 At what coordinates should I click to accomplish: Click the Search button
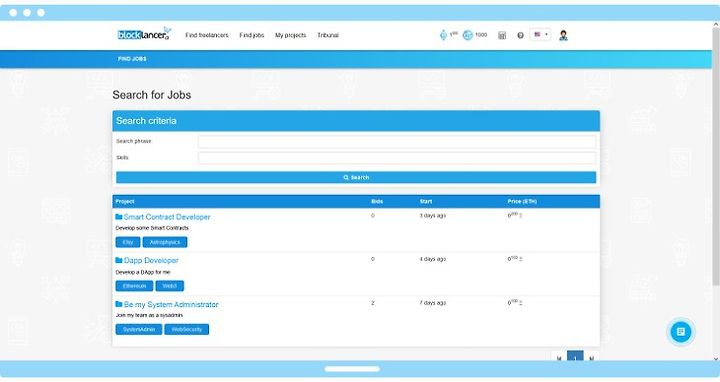[x=356, y=177]
